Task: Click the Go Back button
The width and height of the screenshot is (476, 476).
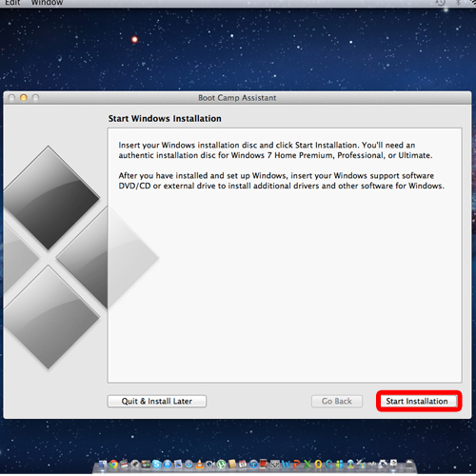Action: coord(337,401)
